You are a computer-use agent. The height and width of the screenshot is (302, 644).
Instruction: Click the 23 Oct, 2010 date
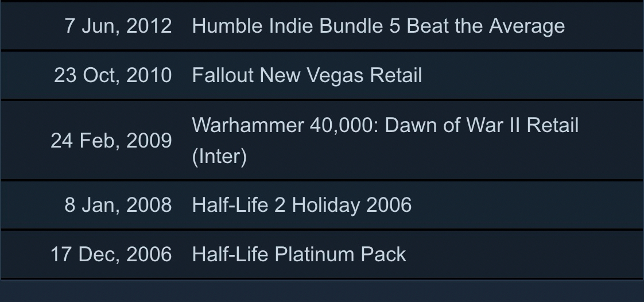(x=112, y=75)
